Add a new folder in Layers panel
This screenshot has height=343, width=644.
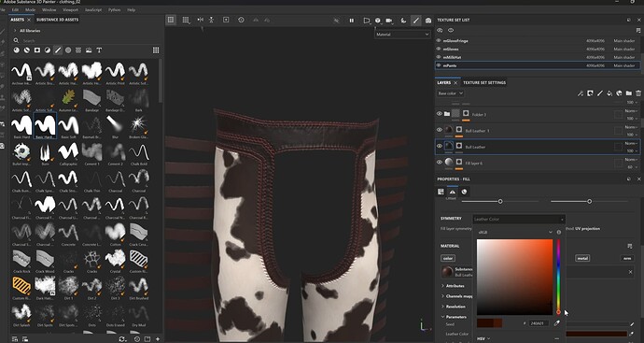click(629, 93)
